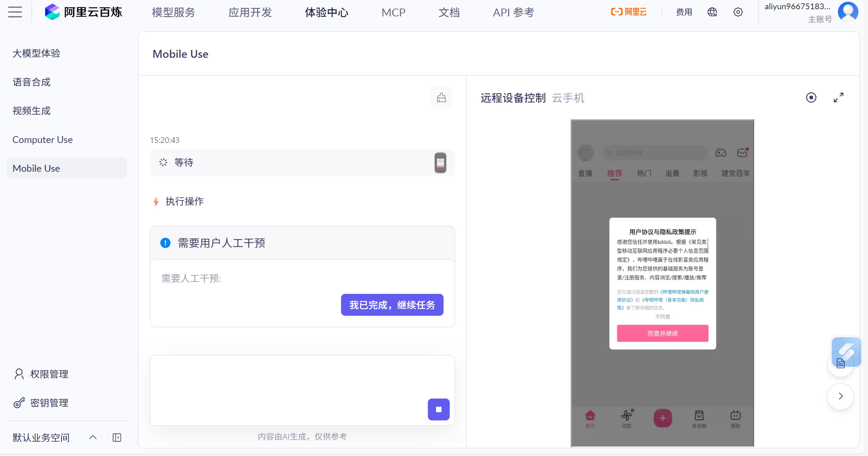Open the settings gear icon in header
Image resolution: width=868 pixels, height=456 pixels.
pyautogui.click(x=738, y=12)
